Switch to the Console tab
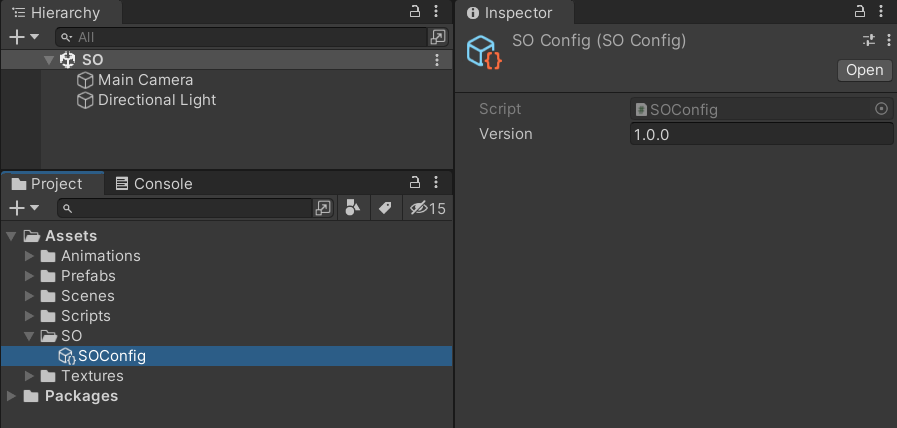This screenshot has height=428, width=897. (x=154, y=184)
